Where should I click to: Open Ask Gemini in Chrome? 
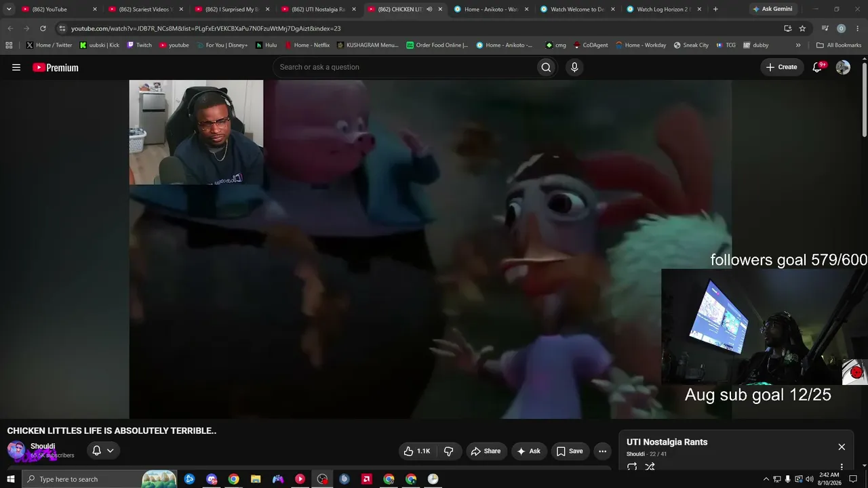[772, 9]
